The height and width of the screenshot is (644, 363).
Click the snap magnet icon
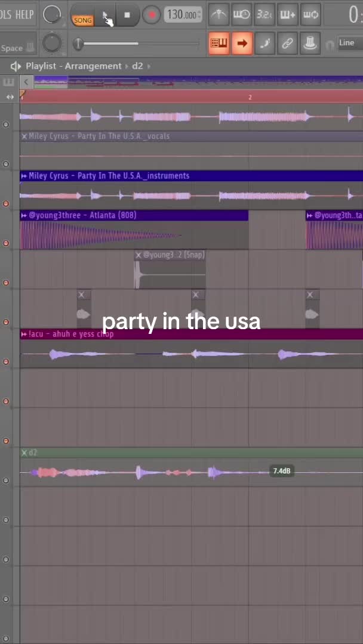coord(330,44)
